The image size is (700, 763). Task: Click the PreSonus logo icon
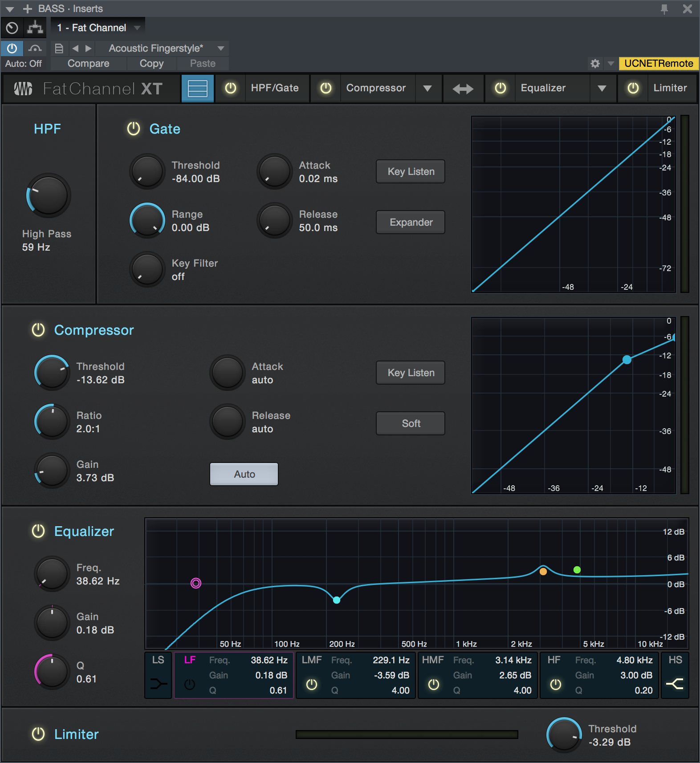(23, 89)
